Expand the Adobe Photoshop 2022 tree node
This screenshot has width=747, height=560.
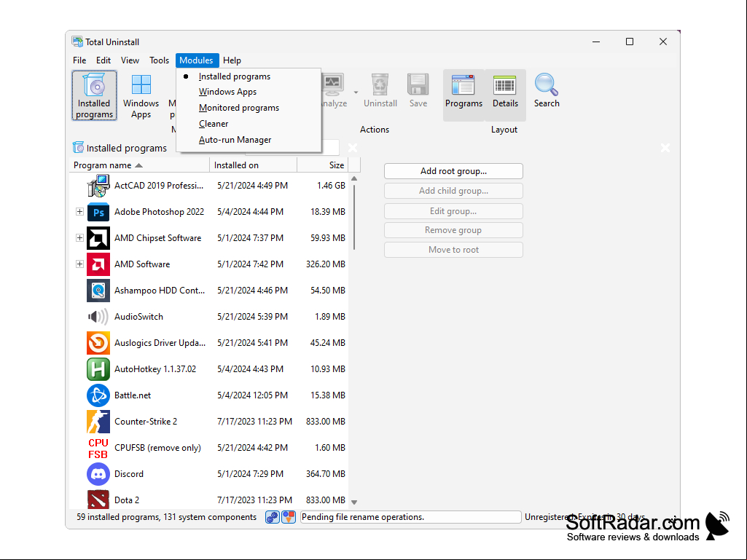79,212
